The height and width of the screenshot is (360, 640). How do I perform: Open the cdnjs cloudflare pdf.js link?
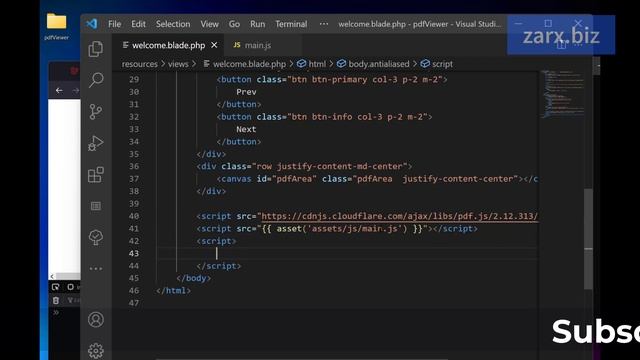(x=399, y=216)
